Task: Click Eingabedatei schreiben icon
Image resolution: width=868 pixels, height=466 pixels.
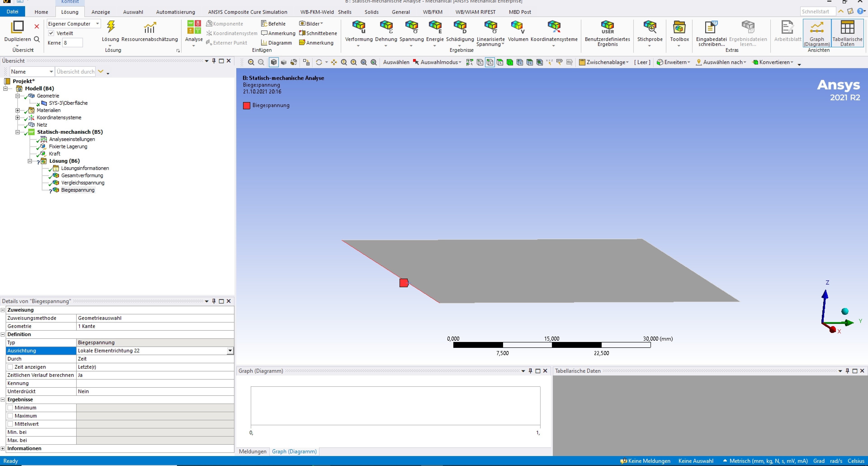Action: click(x=711, y=27)
